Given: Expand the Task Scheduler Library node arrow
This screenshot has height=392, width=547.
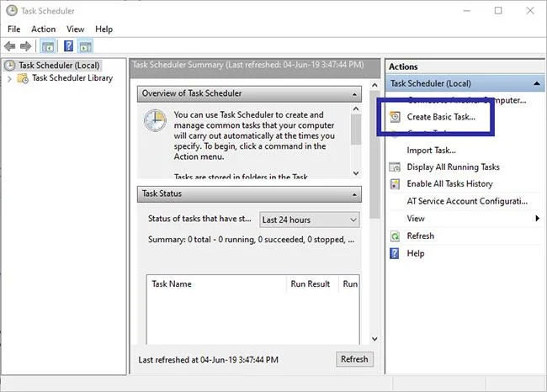Looking at the screenshot, I should click(x=9, y=78).
